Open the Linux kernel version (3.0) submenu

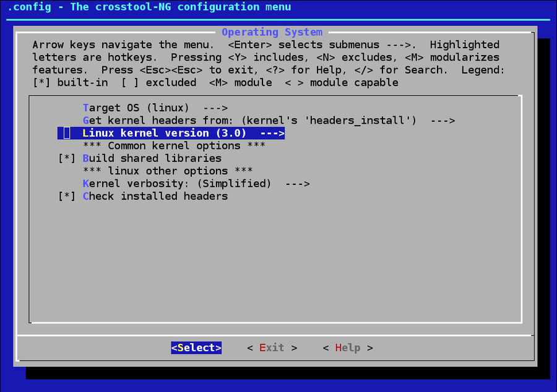tap(171, 133)
